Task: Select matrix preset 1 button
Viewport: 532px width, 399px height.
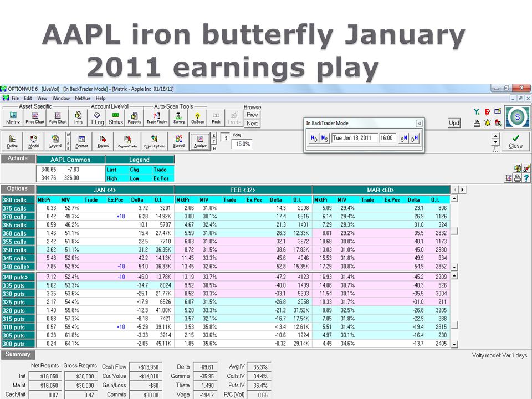Action: 69,139
